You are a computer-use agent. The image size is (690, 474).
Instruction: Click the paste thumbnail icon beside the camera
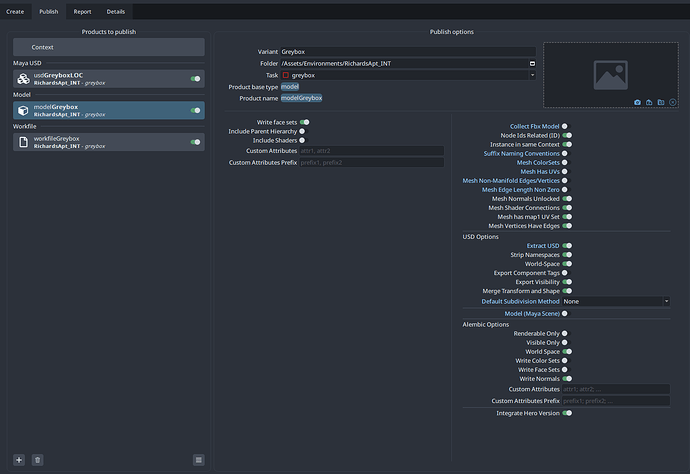click(649, 102)
